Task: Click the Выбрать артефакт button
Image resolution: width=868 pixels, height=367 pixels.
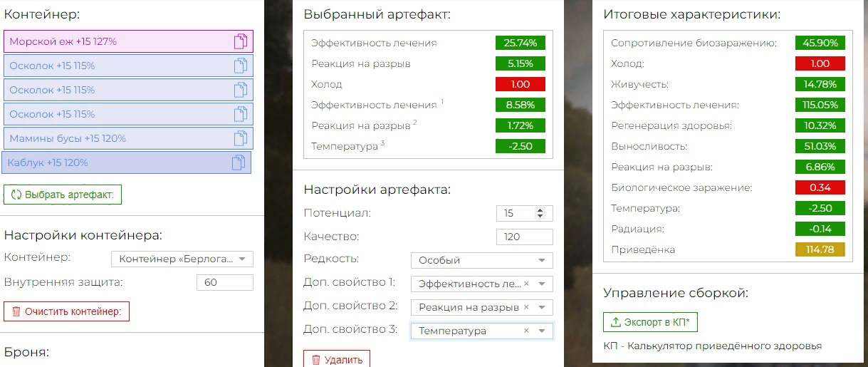Action: click(x=63, y=195)
